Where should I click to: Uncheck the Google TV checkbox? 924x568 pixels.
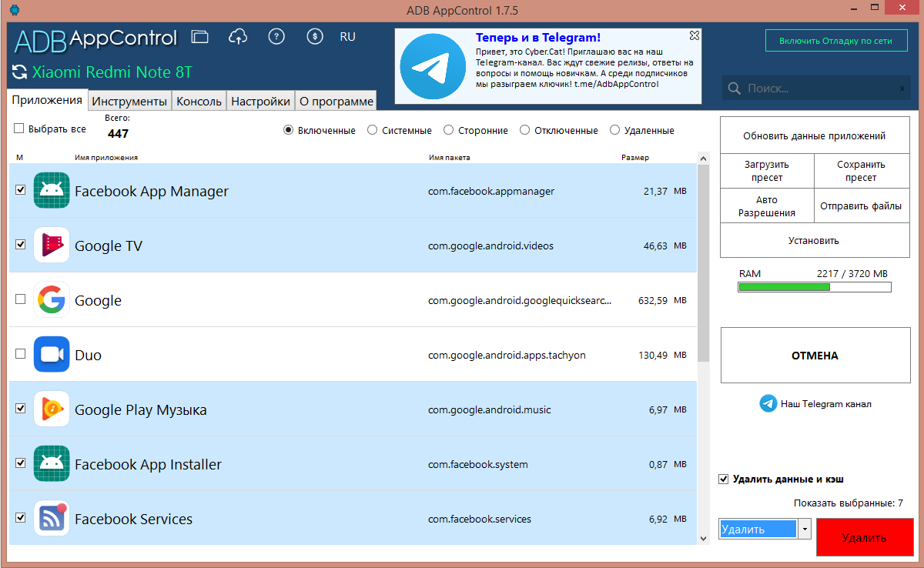(21, 244)
